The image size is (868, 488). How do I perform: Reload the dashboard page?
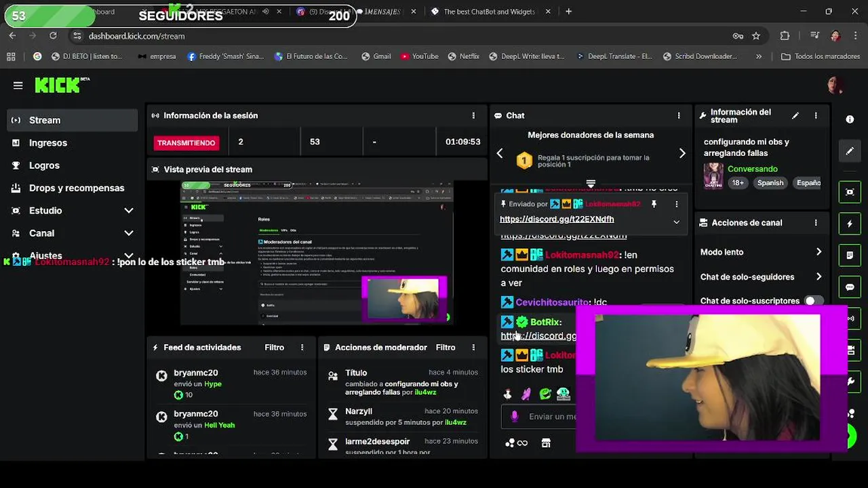pos(53,36)
